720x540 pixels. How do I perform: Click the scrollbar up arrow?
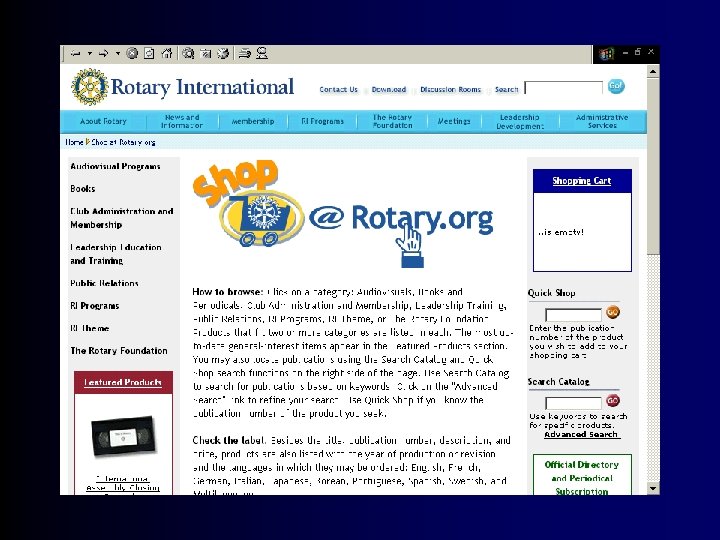653,72
